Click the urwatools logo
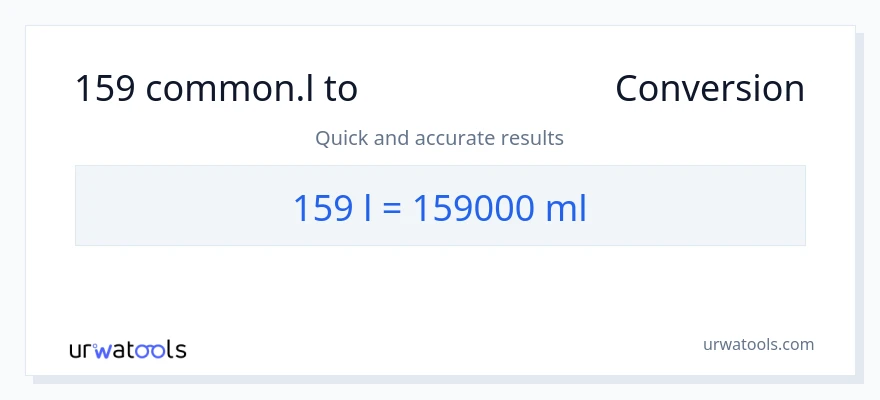The width and height of the screenshot is (880, 400). [128, 349]
